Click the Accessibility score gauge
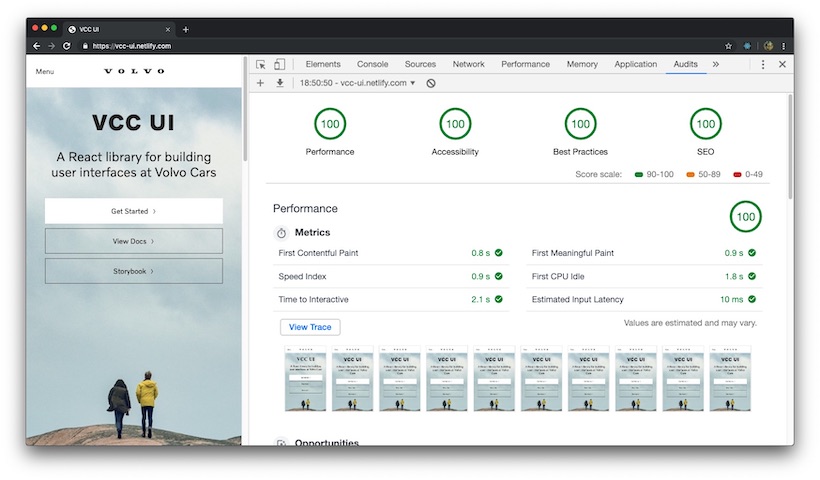This screenshot has width=820, height=480. pyautogui.click(x=455, y=124)
